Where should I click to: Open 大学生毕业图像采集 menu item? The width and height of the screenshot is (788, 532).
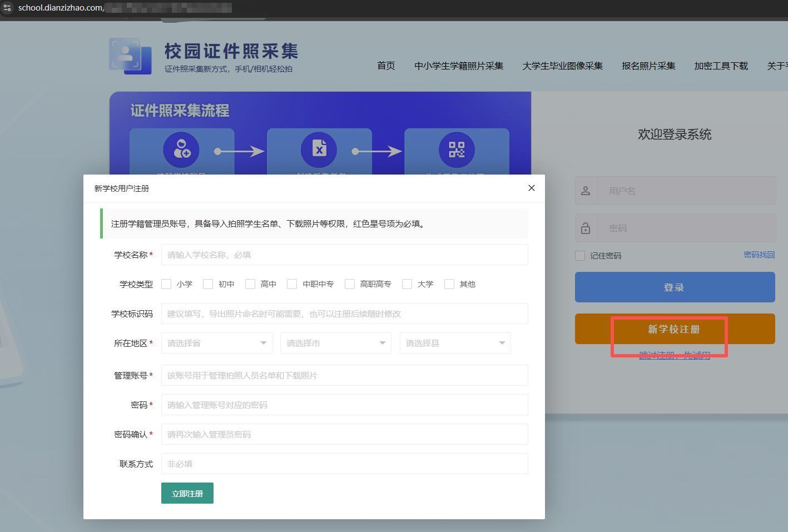(562, 66)
